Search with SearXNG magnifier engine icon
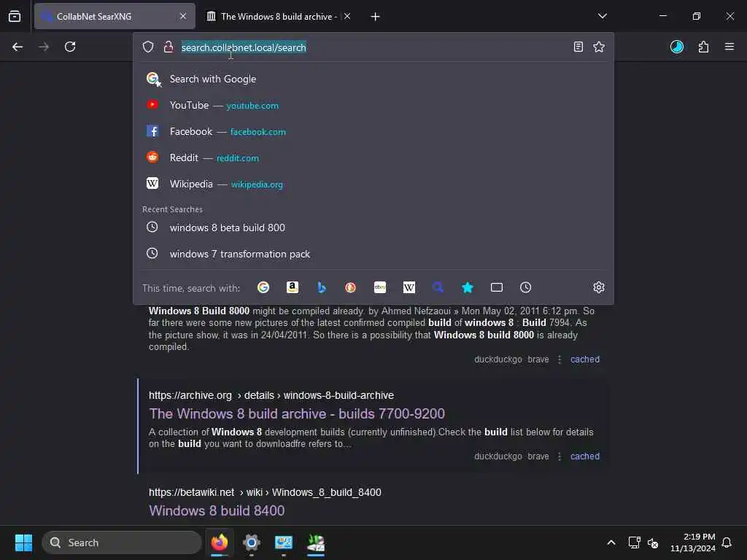This screenshot has height=560, width=747. coord(438,287)
